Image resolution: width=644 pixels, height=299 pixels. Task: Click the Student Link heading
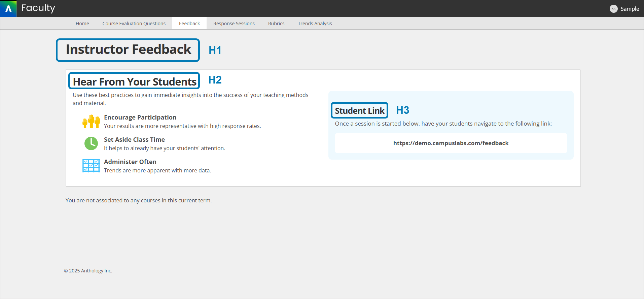pos(360,111)
